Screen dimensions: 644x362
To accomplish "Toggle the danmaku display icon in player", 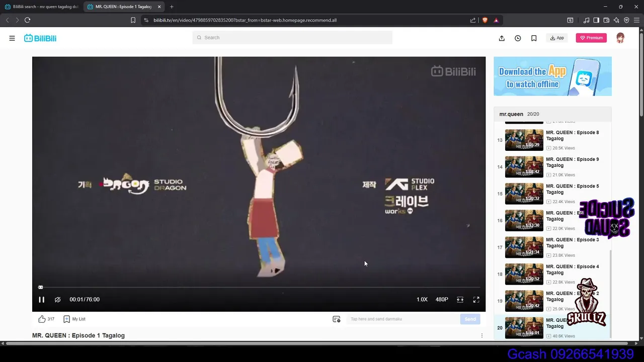I will (58, 300).
